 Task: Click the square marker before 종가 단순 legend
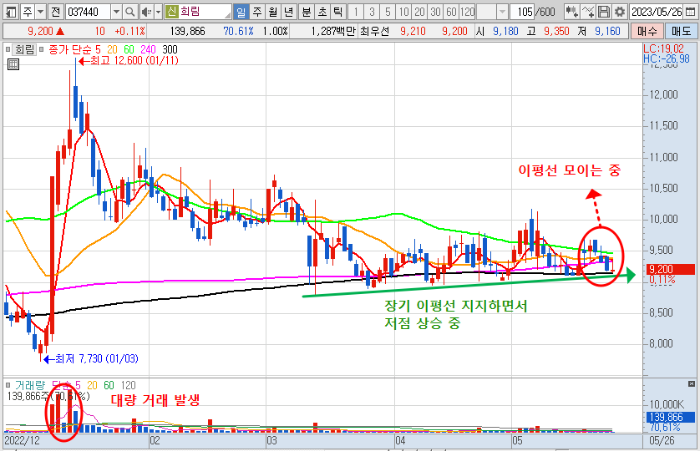pos(42,49)
